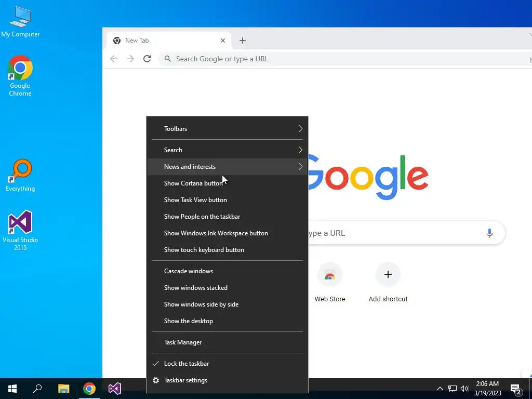Expand the Search submenu

(x=227, y=150)
